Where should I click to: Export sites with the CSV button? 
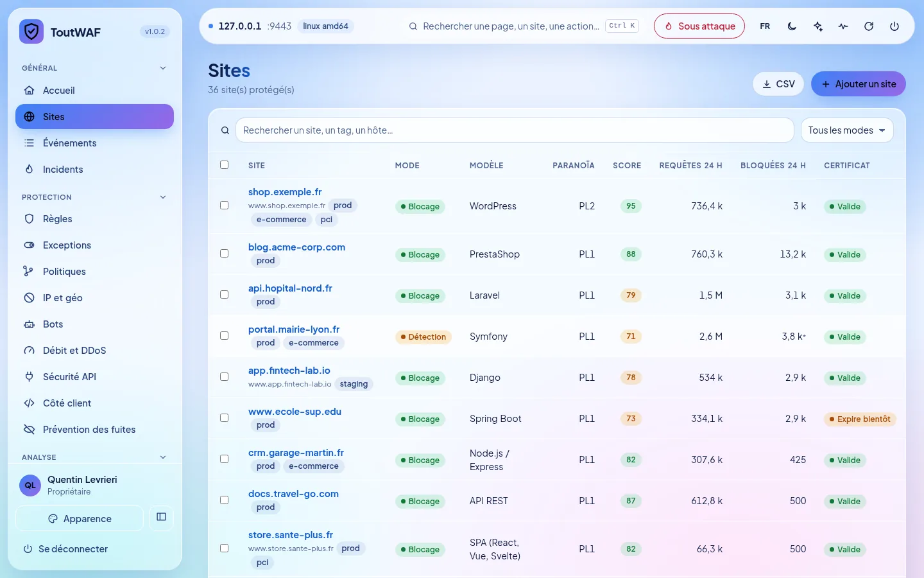(x=778, y=84)
